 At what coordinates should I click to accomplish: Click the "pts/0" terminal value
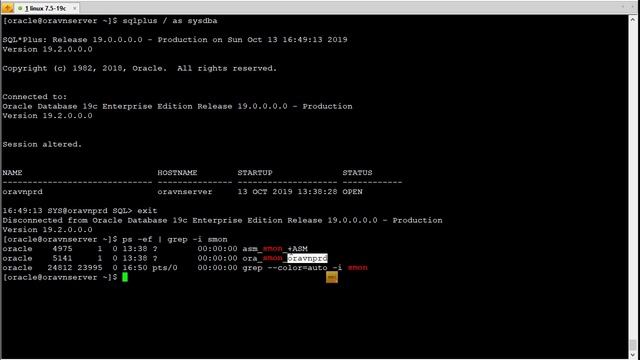point(165,268)
